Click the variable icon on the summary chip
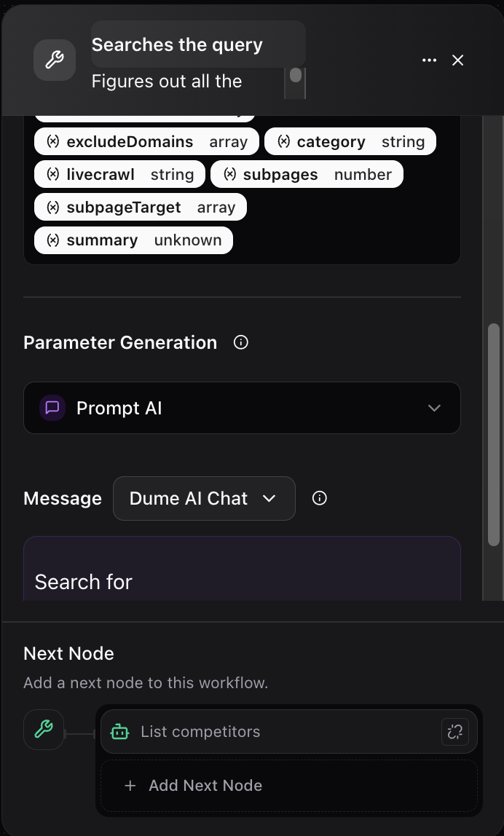 point(52,240)
